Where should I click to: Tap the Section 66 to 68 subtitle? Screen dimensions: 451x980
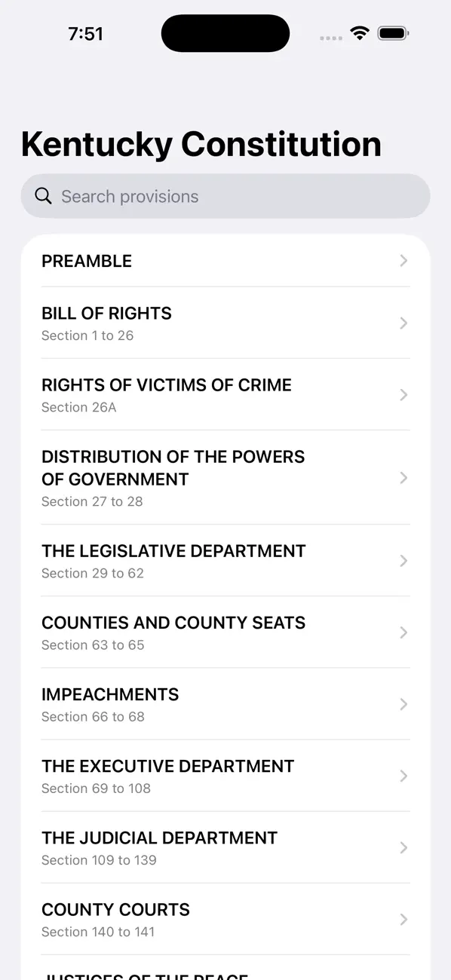92,717
